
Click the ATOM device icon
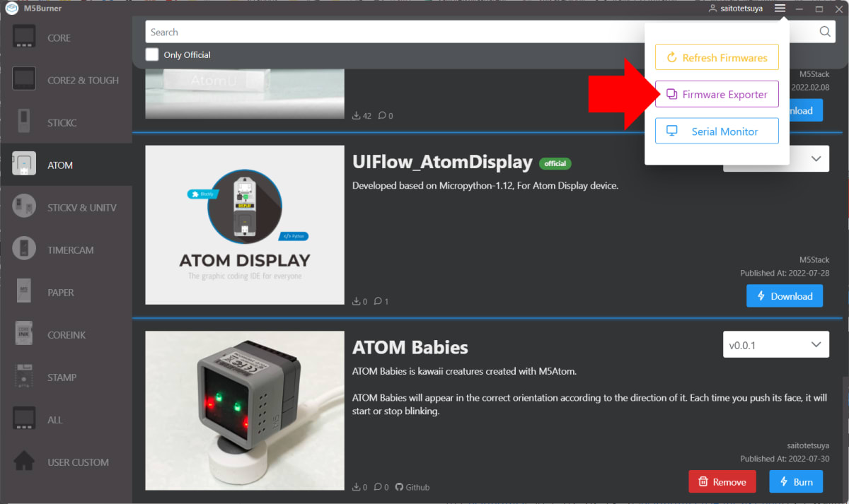(x=24, y=165)
